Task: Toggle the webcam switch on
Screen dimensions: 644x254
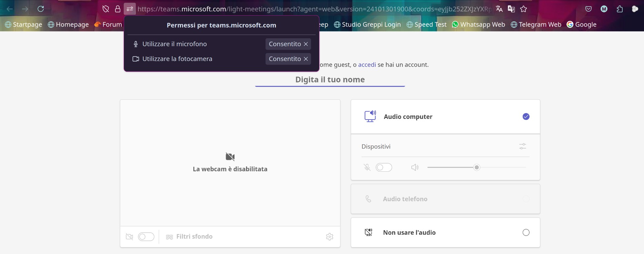Action: (146, 237)
